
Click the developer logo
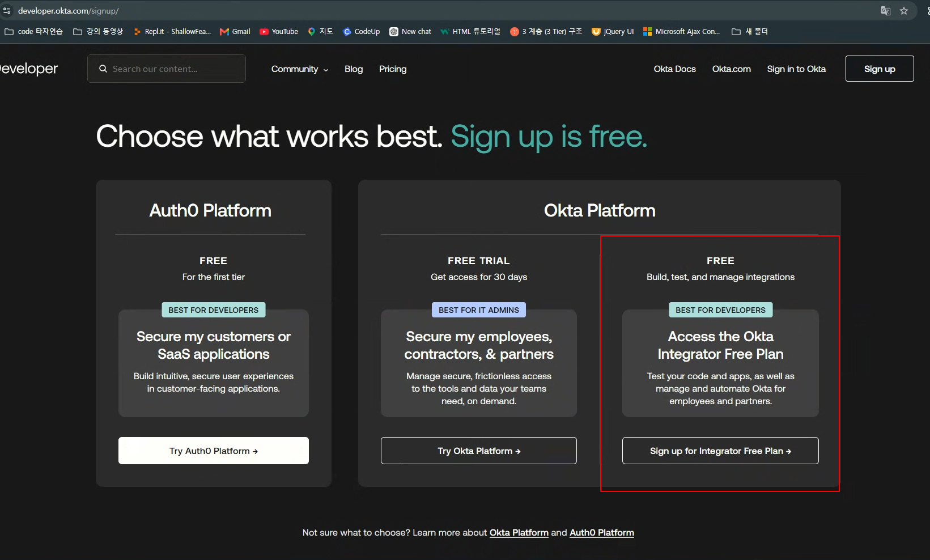click(x=28, y=69)
